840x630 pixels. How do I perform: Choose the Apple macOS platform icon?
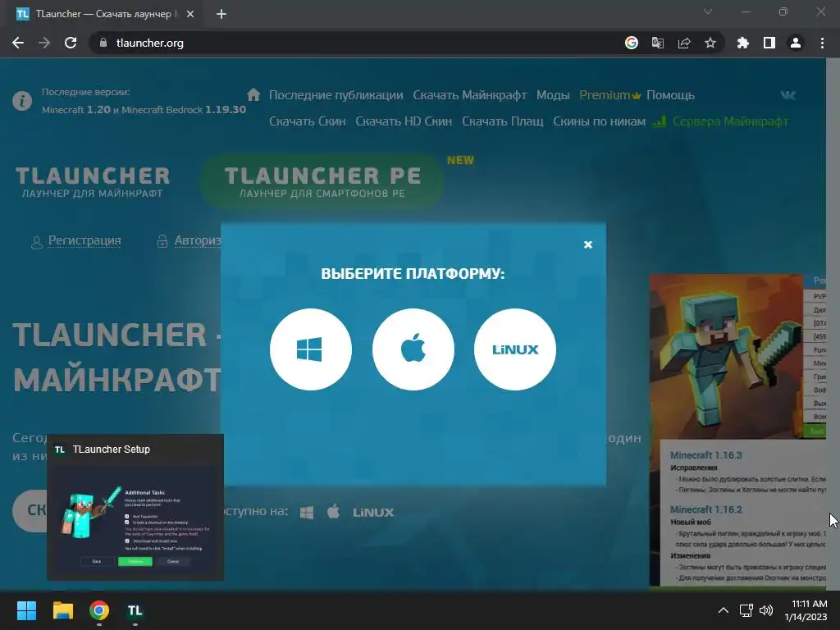pos(413,349)
